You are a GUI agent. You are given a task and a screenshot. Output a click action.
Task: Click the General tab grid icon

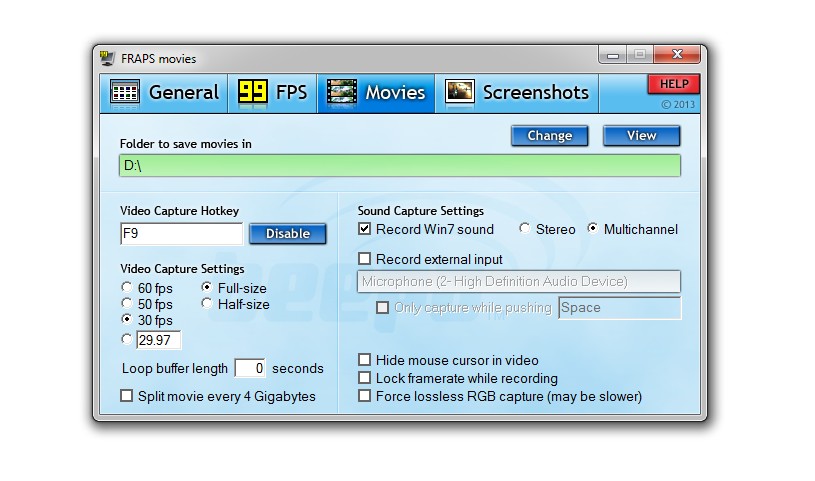coord(125,93)
